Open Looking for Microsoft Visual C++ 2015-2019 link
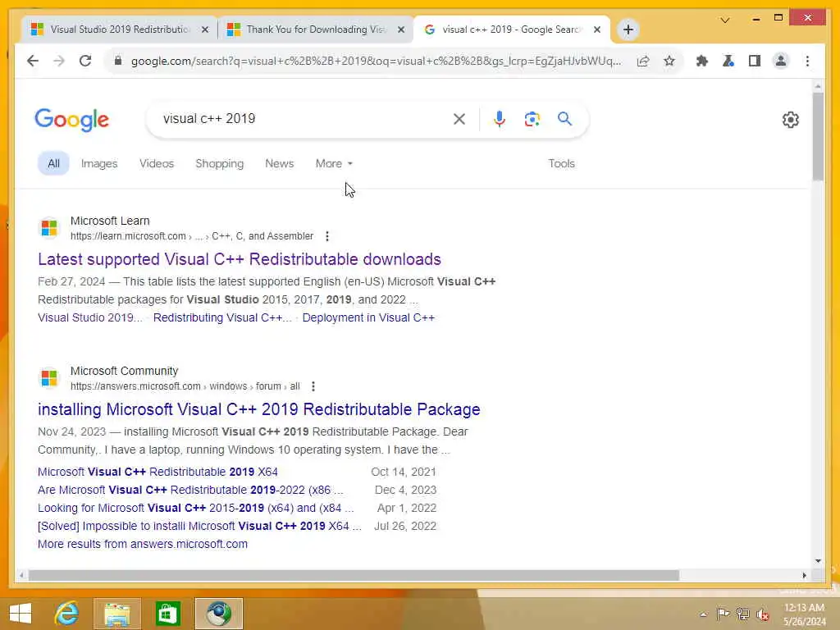 coord(195,508)
